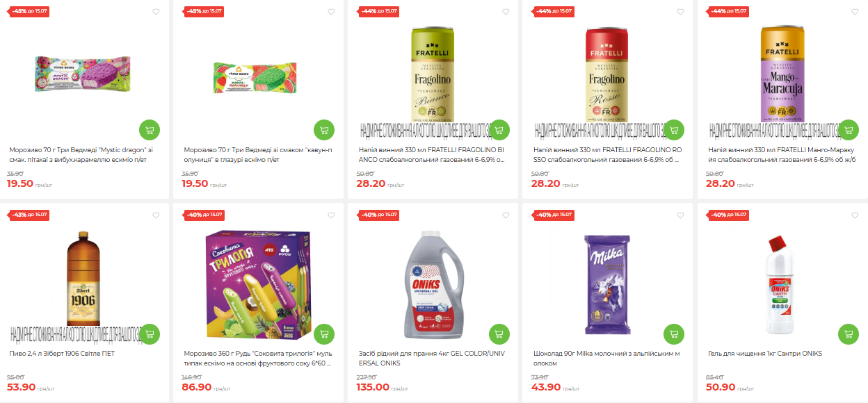This screenshot has width=868, height=403.
Task: Add watermelon-strawberry ice cream to cart
Action: [x=324, y=130]
